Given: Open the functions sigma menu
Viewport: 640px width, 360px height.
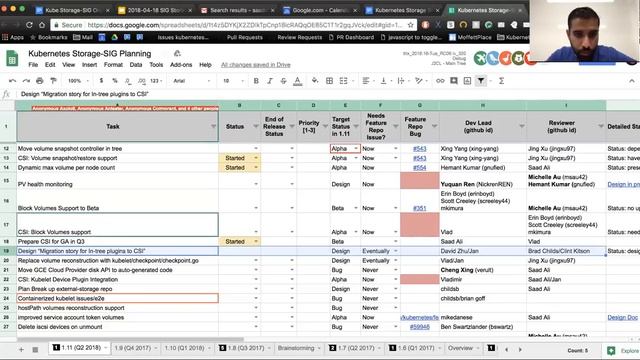Looking at the screenshot, I should (501, 81).
